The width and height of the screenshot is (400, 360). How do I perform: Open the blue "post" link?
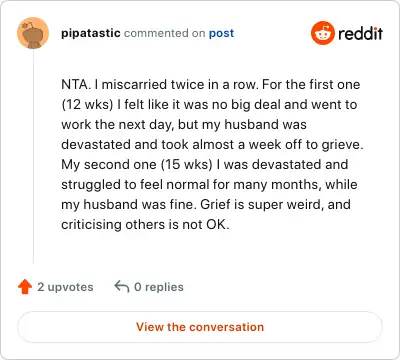[221, 33]
